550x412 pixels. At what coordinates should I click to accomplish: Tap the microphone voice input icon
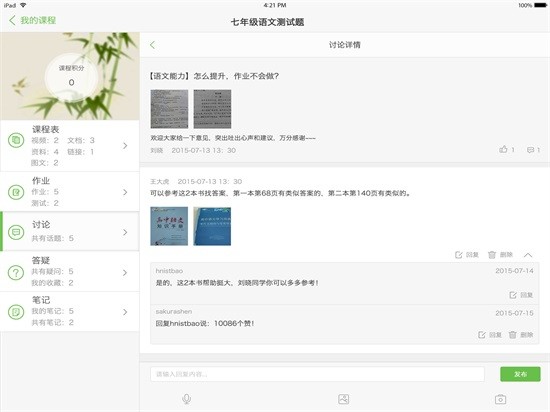click(x=187, y=399)
